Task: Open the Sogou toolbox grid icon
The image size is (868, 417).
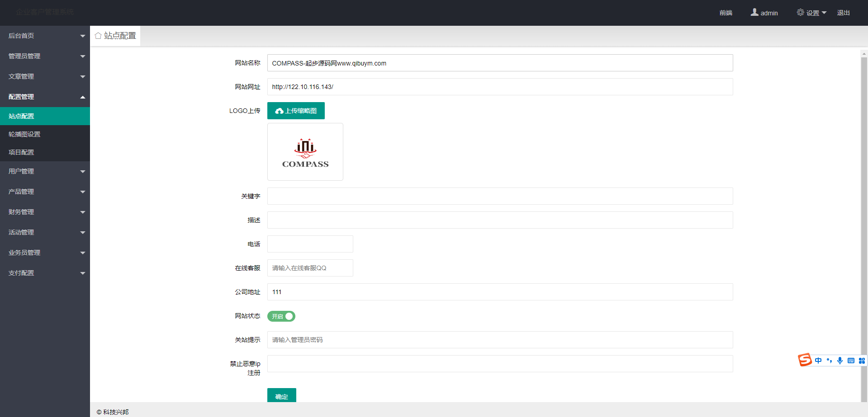Action: click(862, 361)
